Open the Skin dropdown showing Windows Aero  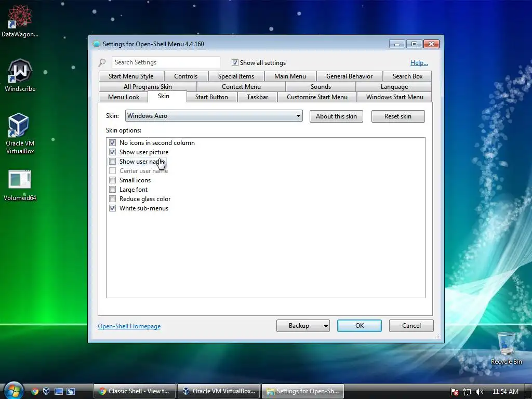pyautogui.click(x=214, y=116)
